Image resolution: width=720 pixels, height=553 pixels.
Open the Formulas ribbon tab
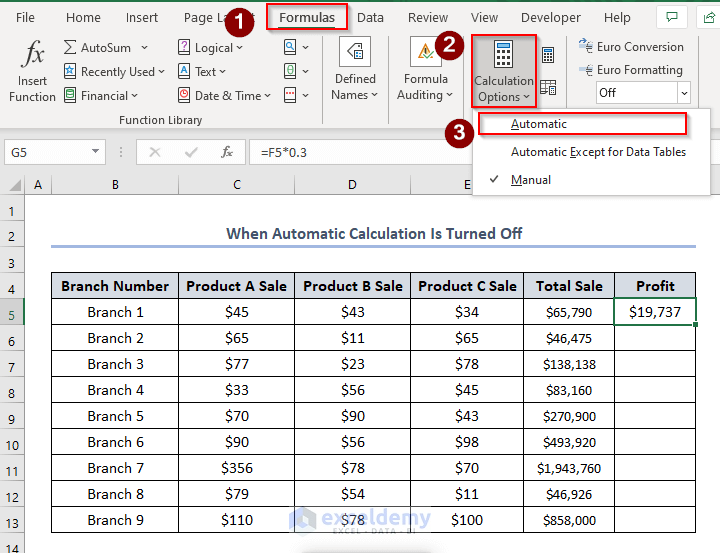307,17
